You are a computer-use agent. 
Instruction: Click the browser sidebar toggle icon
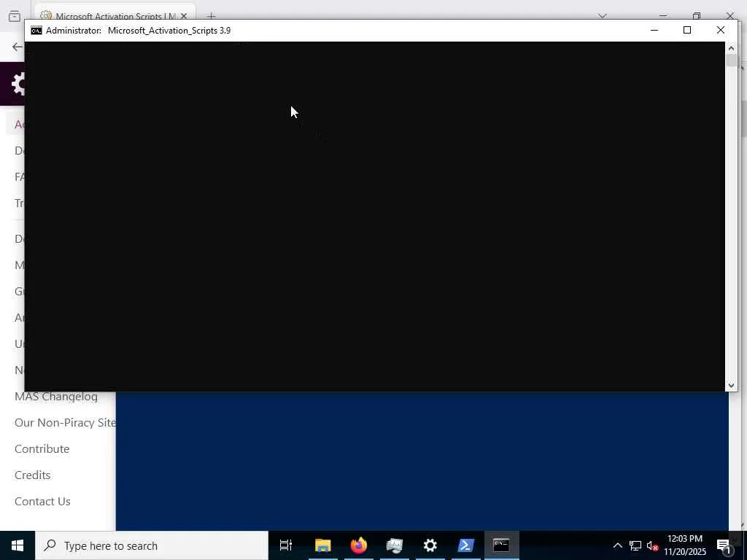(15, 16)
